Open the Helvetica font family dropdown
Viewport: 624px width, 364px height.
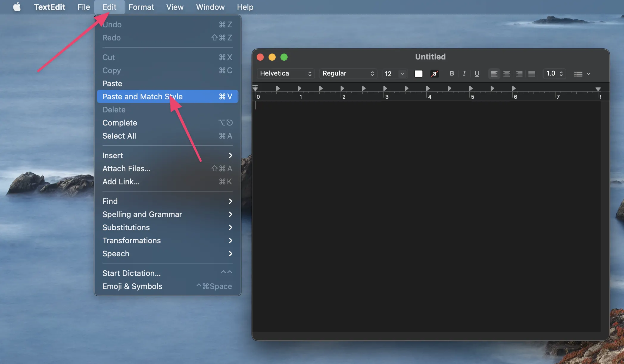tap(286, 73)
